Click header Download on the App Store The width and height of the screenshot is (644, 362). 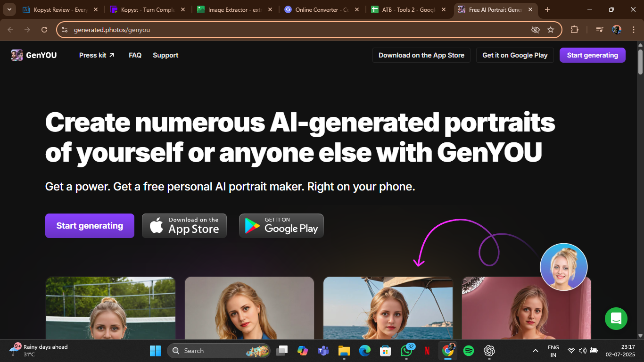(421, 55)
